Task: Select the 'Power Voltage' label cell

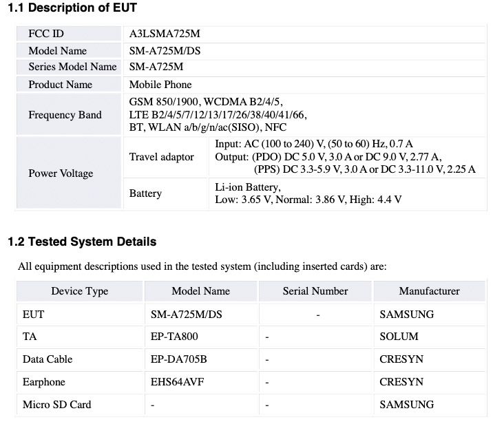Action: pos(61,173)
